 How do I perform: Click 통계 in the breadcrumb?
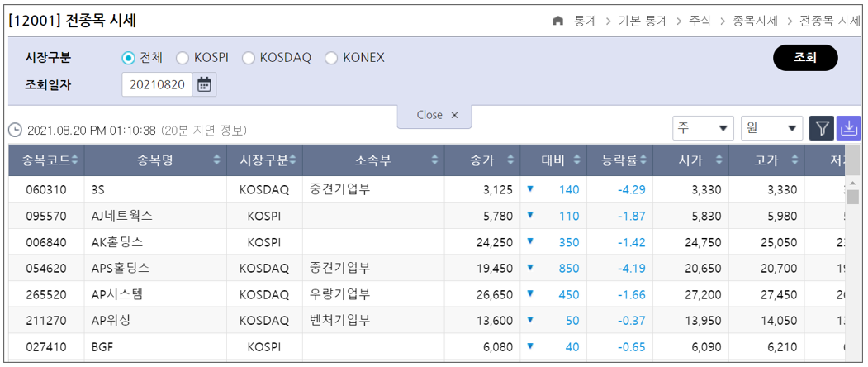point(585,21)
